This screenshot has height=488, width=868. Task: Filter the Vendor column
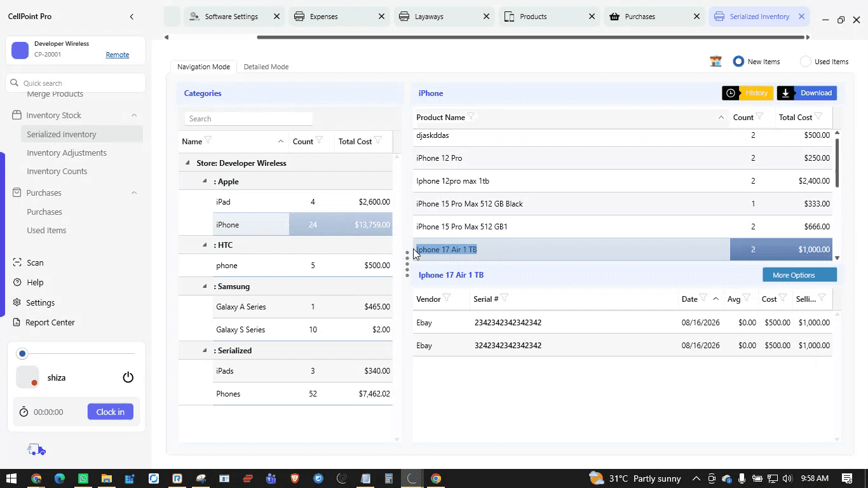(x=447, y=298)
